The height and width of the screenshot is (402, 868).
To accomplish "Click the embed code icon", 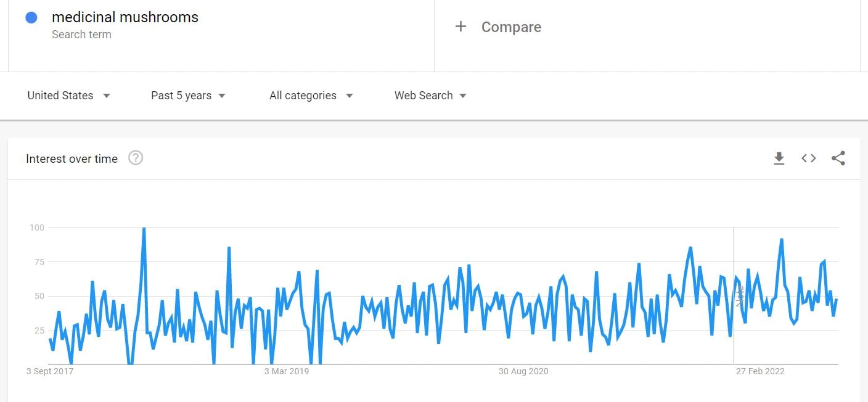I will (808, 158).
